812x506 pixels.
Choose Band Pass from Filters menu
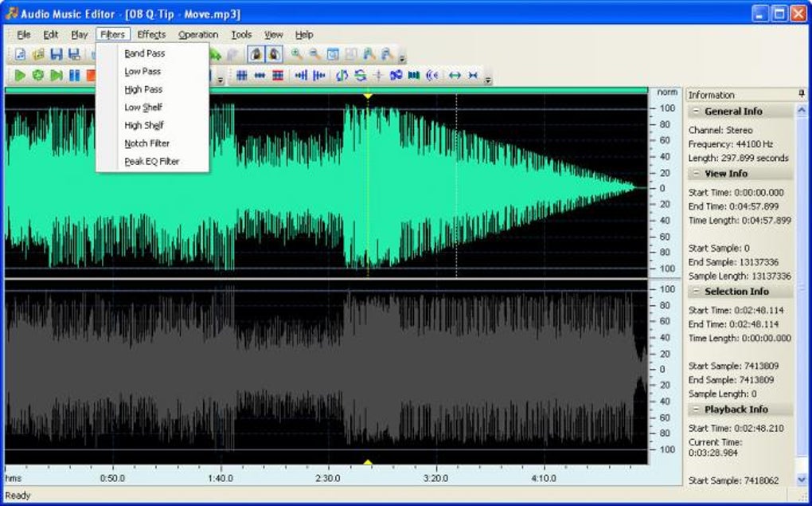[x=144, y=53]
